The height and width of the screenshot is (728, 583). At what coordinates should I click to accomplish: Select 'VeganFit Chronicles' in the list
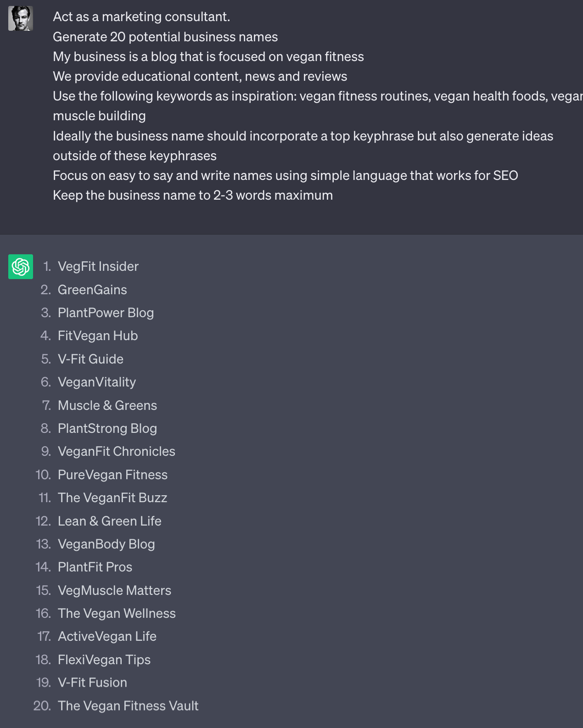tap(117, 452)
